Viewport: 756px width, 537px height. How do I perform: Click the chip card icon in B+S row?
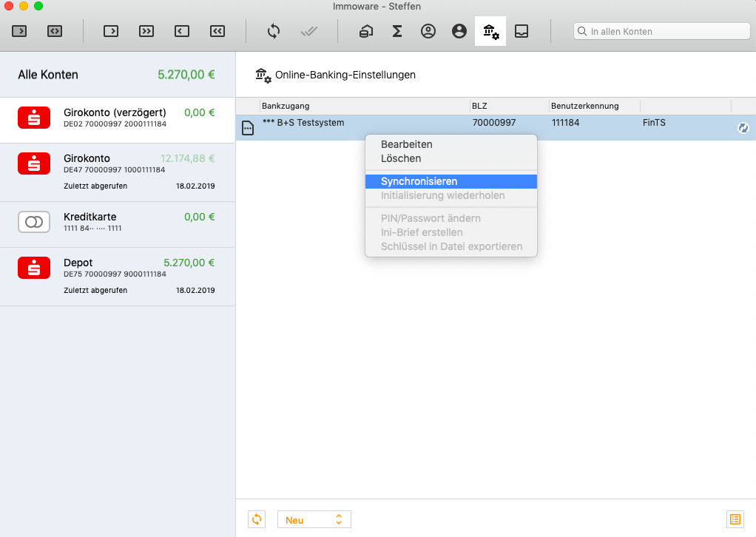(x=247, y=128)
